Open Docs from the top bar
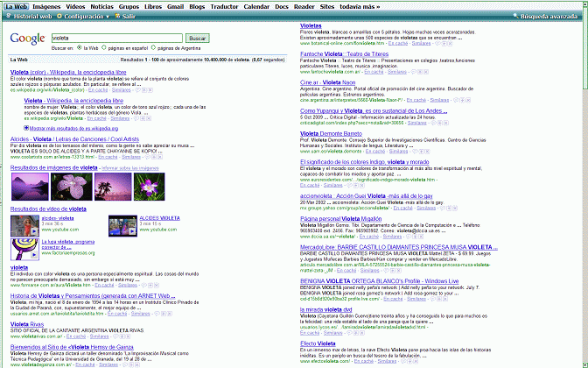 click(x=282, y=7)
